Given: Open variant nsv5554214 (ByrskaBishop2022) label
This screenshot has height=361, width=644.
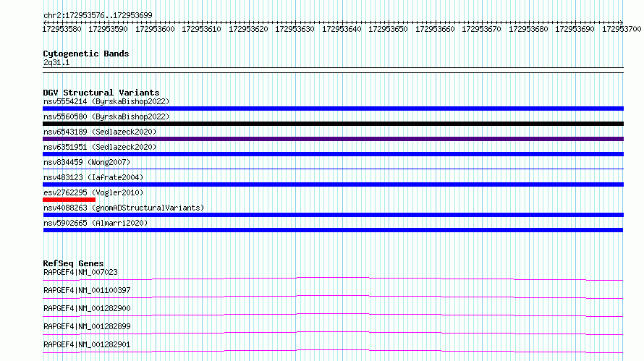Looking at the screenshot, I should (x=106, y=101).
